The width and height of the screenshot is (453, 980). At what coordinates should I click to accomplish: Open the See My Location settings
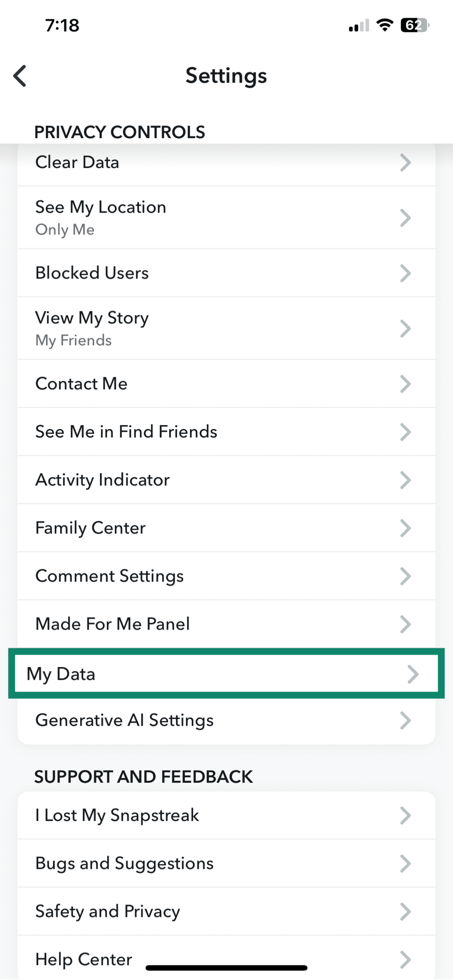click(226, 217)
